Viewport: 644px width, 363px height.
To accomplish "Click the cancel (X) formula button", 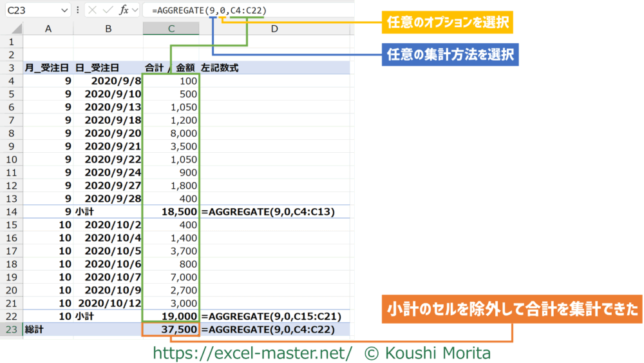I will pyautogui.click(x=93, y=10).
